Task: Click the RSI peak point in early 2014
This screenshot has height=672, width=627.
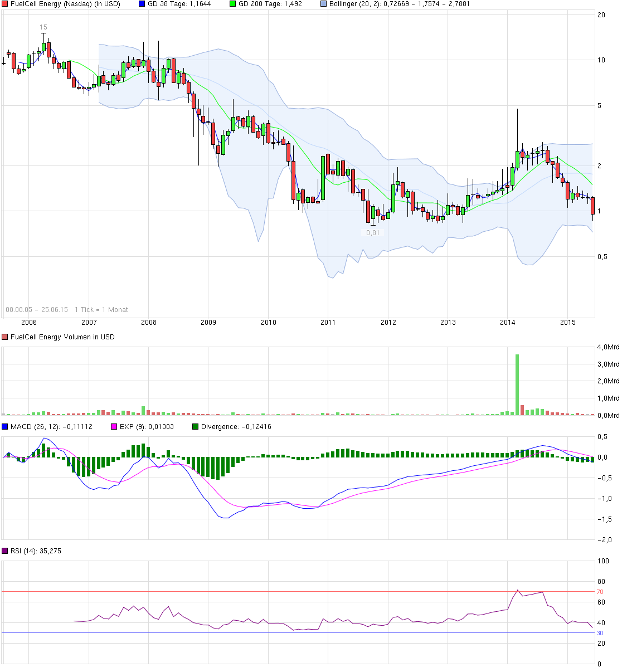Action: pyautogui.click(x=518, y=590)
